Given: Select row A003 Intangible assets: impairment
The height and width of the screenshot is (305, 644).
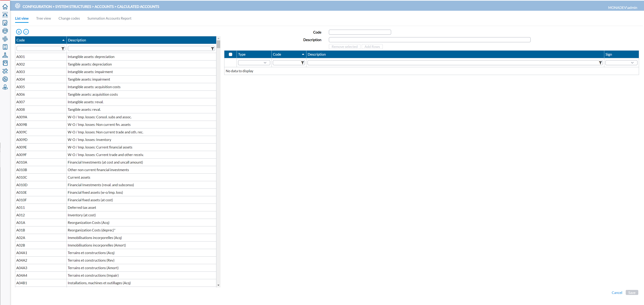Looking at the screenshot, I should (x=116, y=72).
